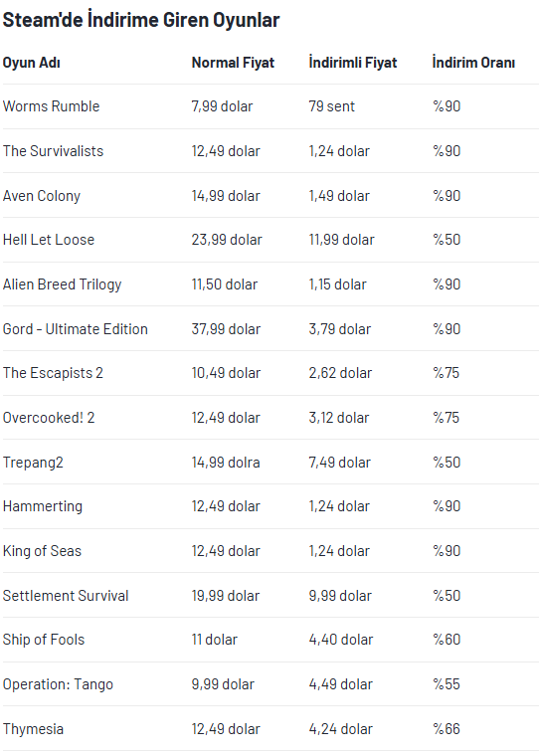
Task: Click Gord - Ultimate Edition title
Action: (76, 329)
